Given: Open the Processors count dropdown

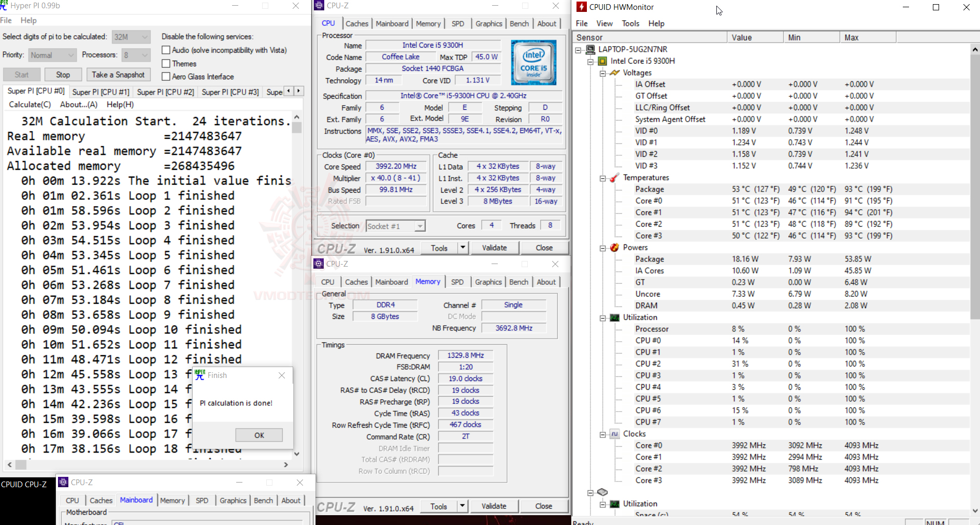Looking at the screenshot, I should 136,55.
